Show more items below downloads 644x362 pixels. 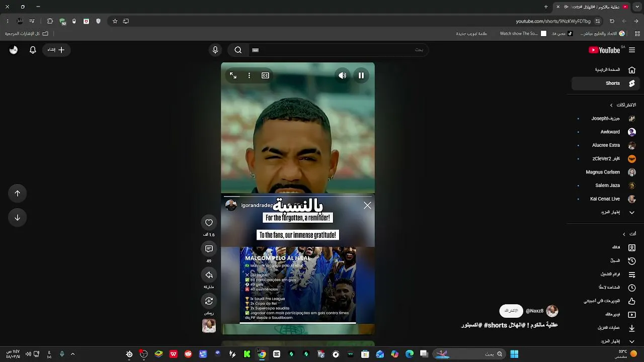pos(605,341)
